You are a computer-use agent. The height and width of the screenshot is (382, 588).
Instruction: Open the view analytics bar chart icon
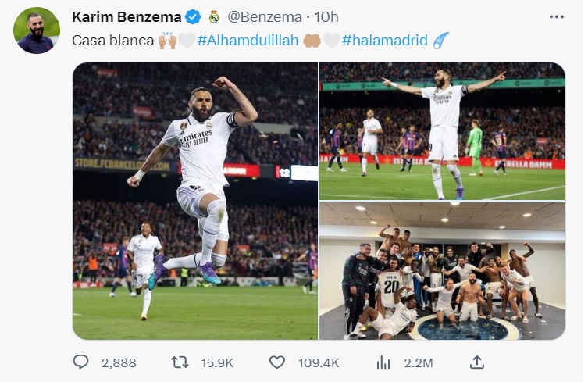click(x=383, y=362)
